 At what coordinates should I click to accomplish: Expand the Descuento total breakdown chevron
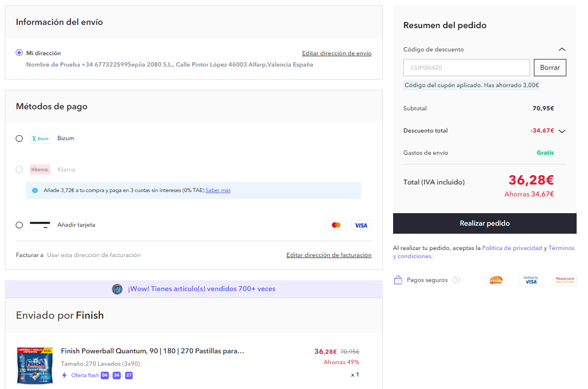(x=562, y=131)
